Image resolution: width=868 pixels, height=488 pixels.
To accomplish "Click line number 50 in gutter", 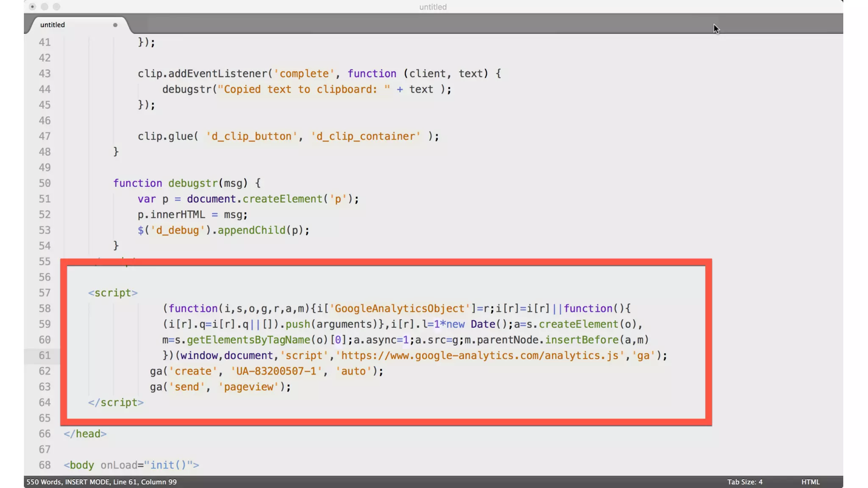I will (45, 183).
